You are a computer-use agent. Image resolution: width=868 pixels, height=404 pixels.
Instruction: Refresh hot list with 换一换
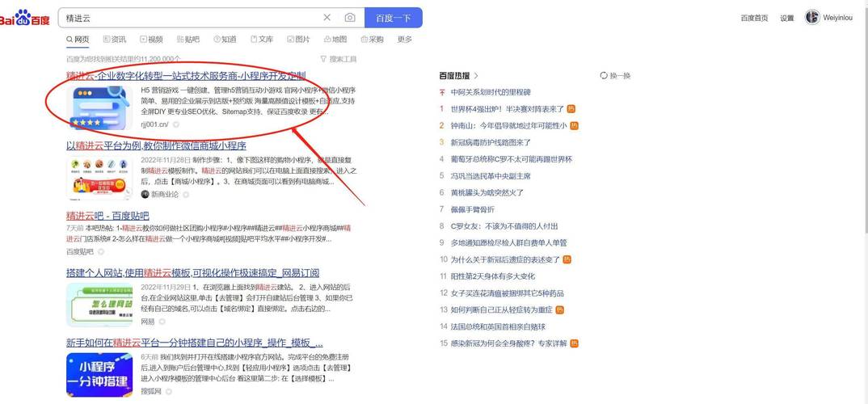click(615, 76)
